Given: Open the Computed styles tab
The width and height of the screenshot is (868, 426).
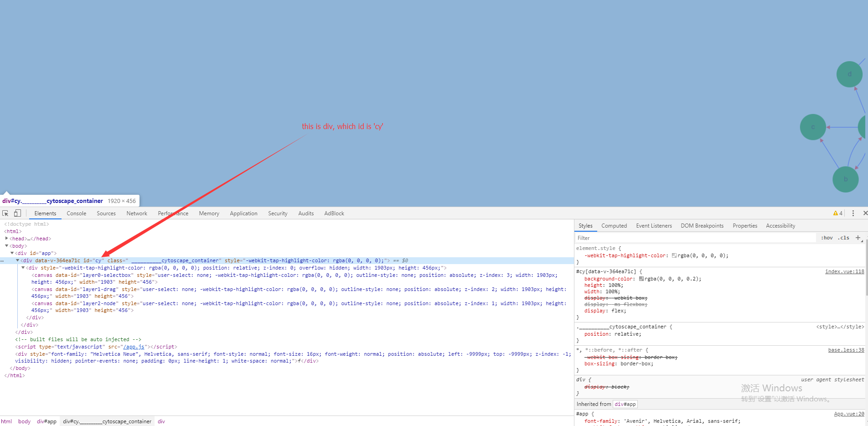Looking at the screenshot, I should tap(614, 225).
